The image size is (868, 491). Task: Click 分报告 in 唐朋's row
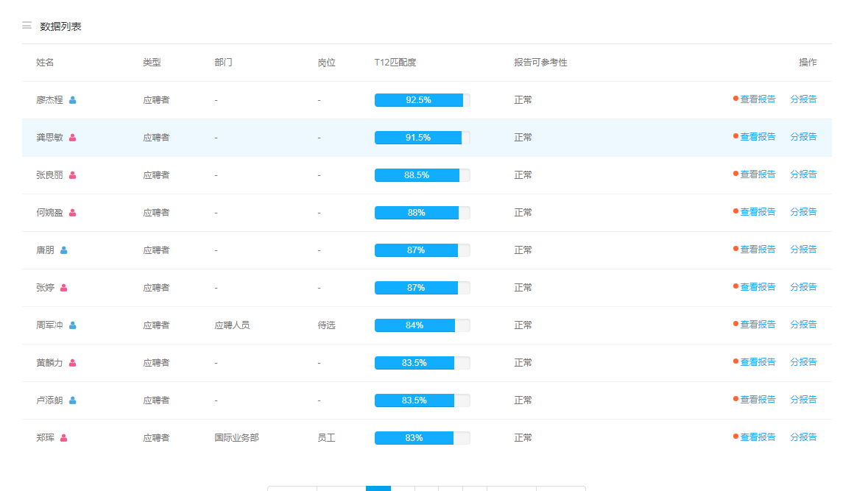click(x=803, y=250)
